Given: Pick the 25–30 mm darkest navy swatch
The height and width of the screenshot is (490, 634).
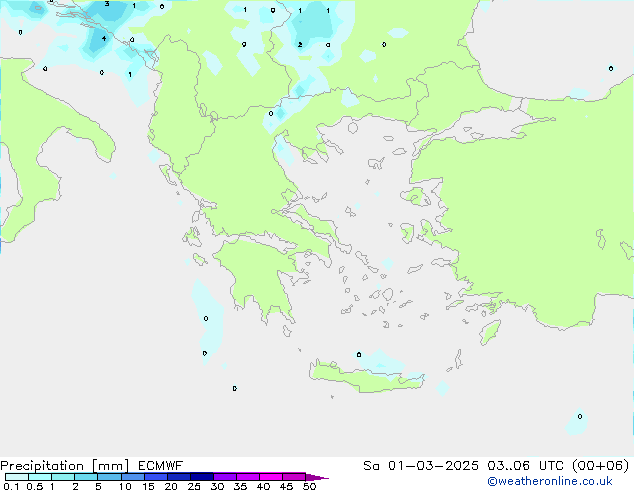Looking at the screenshot, I should point(202,477).
